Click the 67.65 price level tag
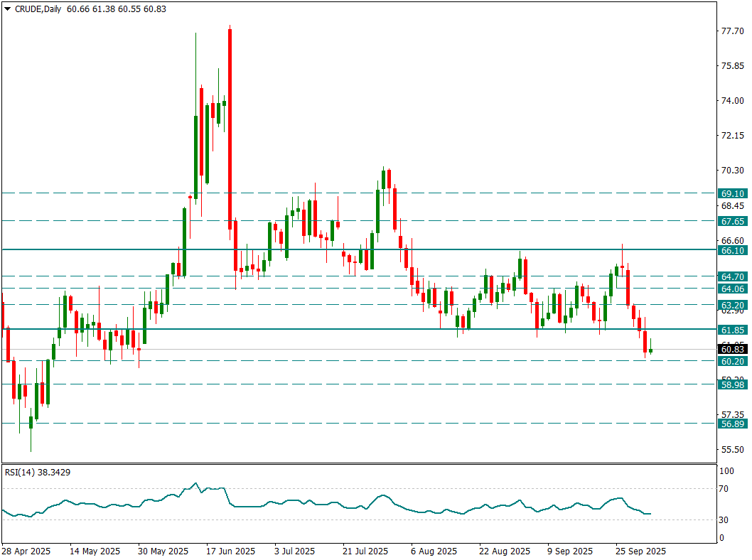The image size is (752, 560). (x=731, y=221)
